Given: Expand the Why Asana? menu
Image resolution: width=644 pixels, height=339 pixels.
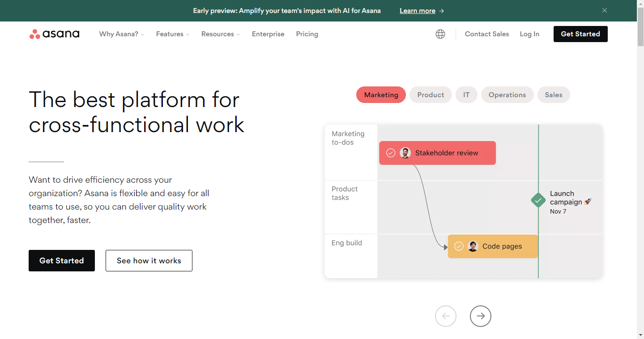Looking at the screenshot, I should click(x=122, y=34).
